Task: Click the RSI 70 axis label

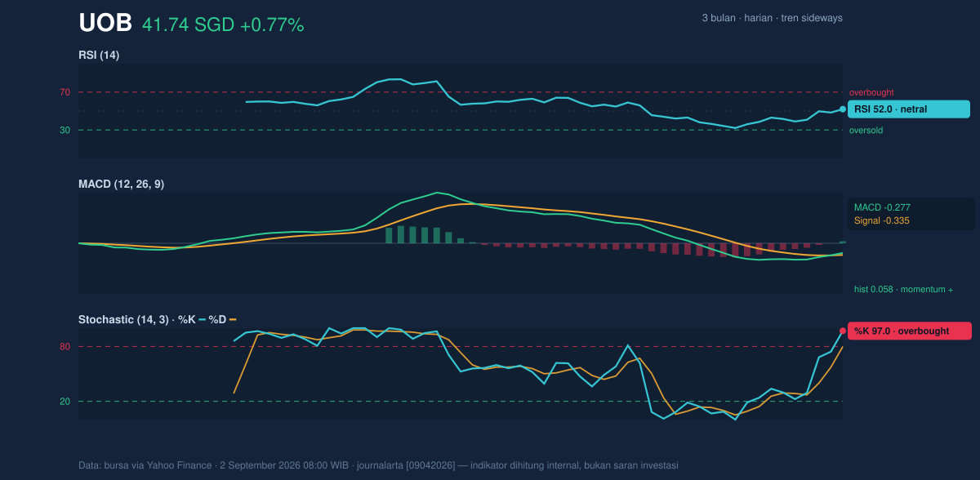Action: tap(65, 92)
